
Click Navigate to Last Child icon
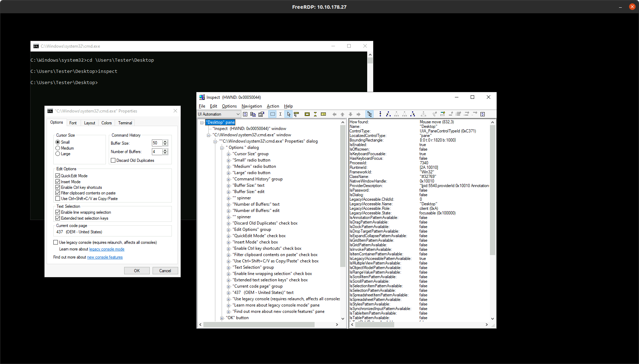coord(412,114)
